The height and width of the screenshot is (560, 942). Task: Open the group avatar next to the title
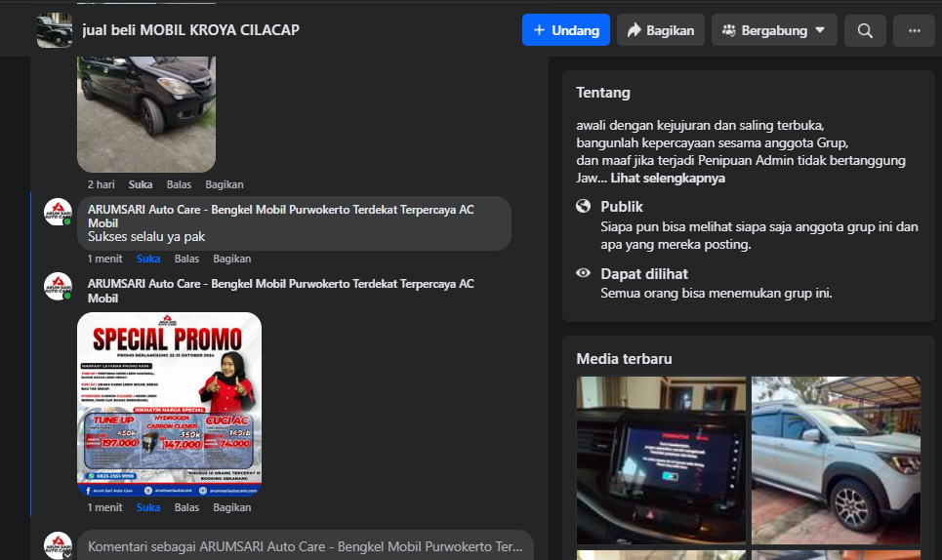55,30
